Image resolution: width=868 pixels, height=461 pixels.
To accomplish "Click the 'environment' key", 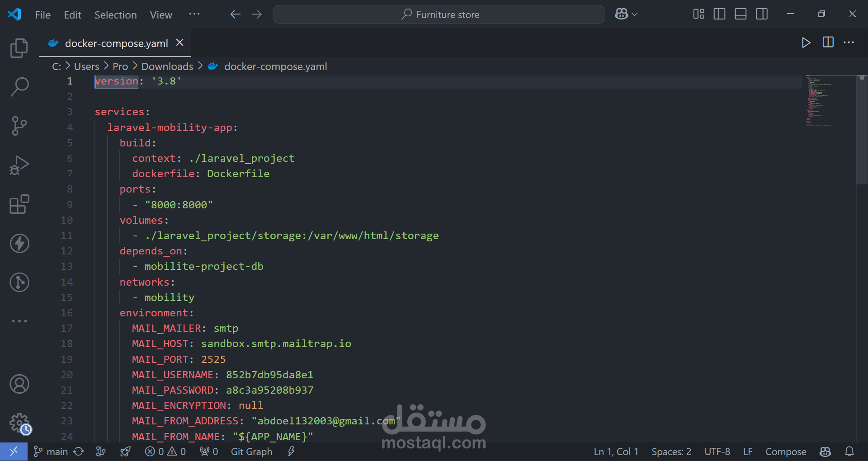I will [x=154, y=313].
